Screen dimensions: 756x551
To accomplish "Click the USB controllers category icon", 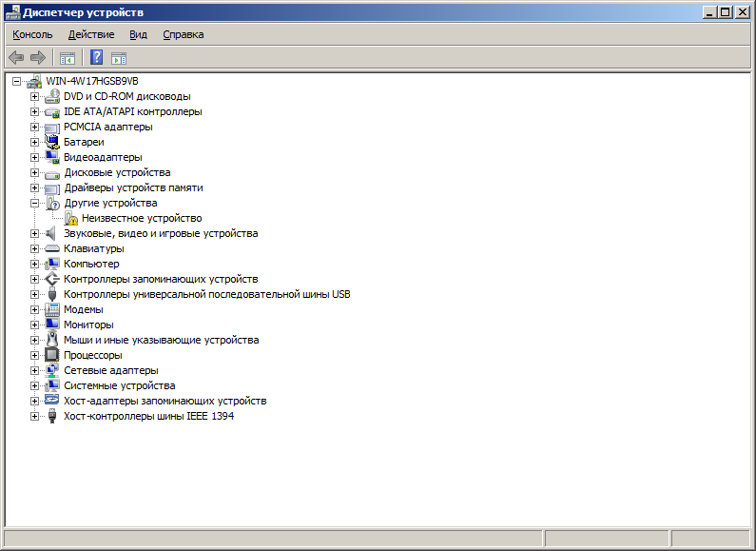I will pos(52,294).
